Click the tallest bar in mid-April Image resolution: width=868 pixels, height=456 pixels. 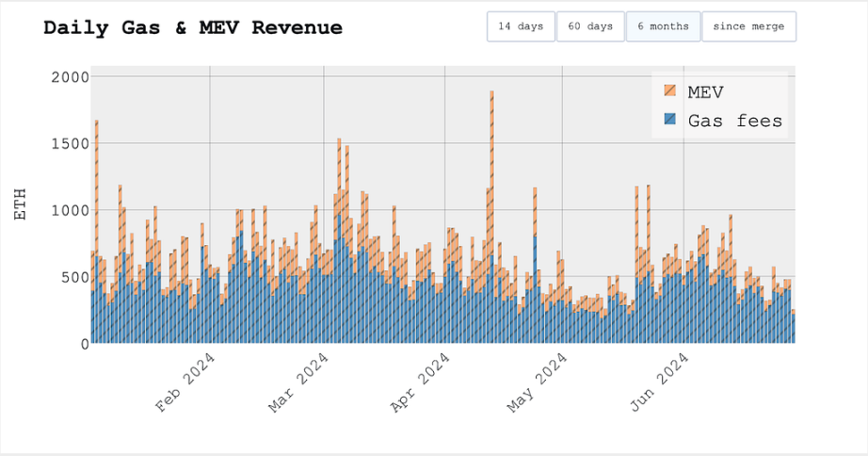click(x=491, y=217)
